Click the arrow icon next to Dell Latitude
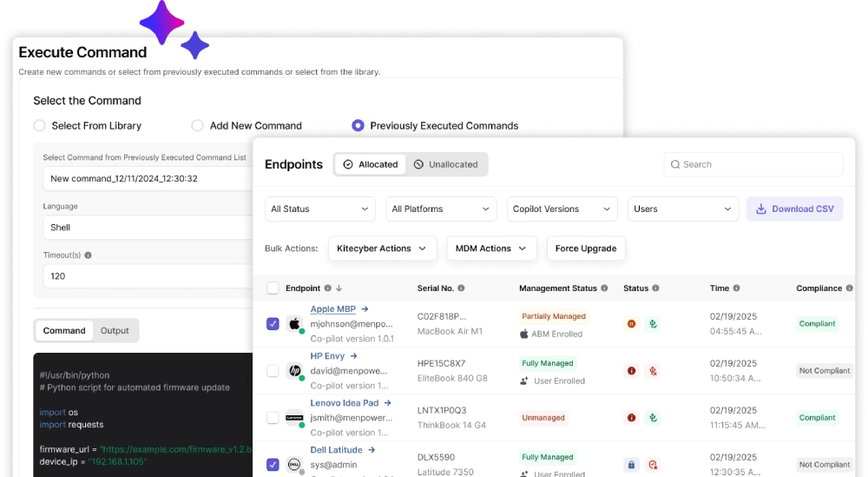This screenshot has width=868, height=477. point(372,450)
